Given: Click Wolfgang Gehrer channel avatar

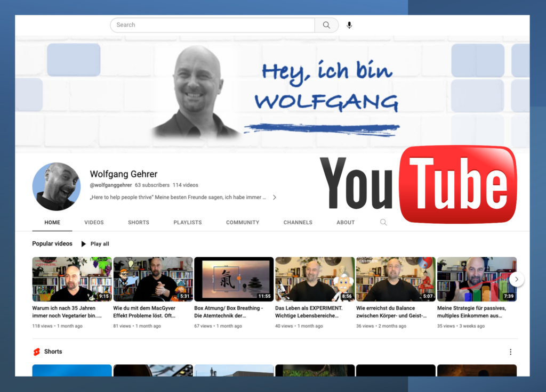Looking at the screenshot, I should [x=57, y=186].
